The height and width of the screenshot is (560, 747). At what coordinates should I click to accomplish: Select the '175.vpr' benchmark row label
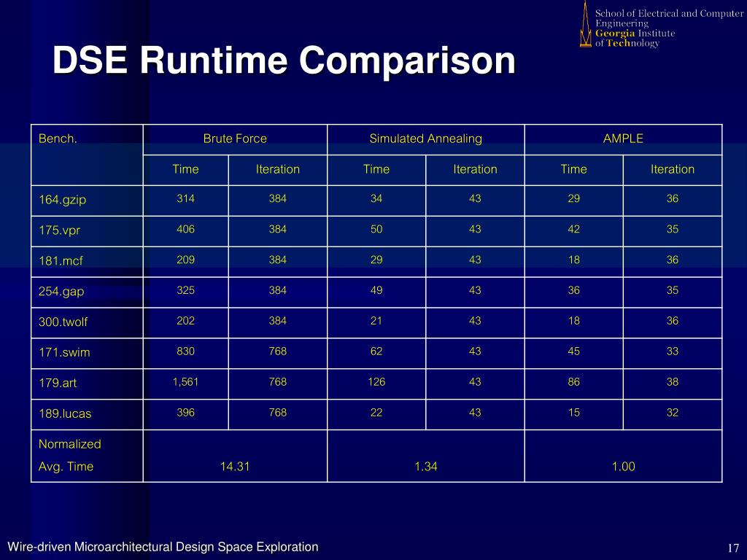point(60,230)
